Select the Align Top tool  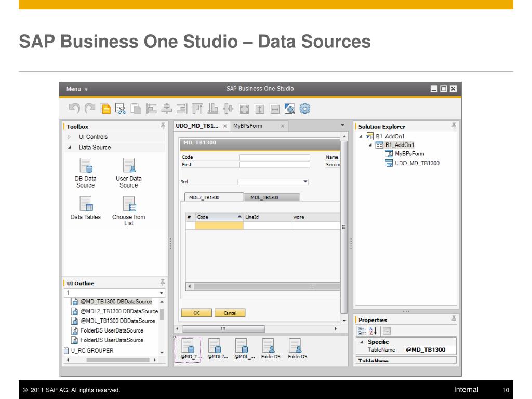197,109
